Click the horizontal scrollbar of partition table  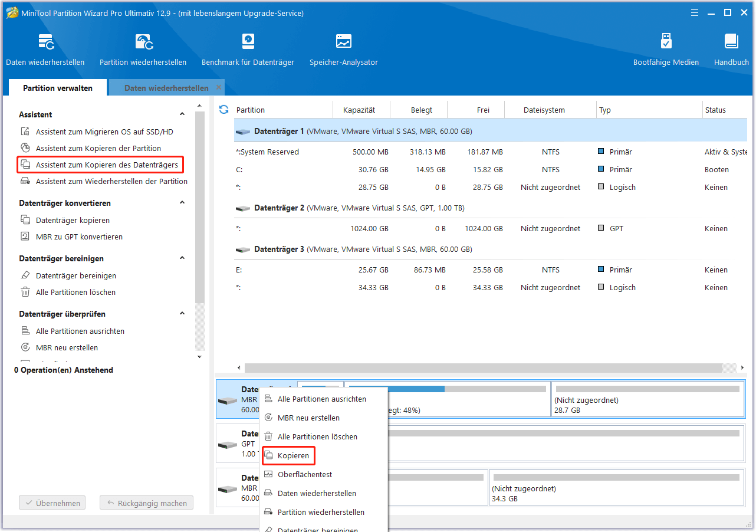[484, 367]
